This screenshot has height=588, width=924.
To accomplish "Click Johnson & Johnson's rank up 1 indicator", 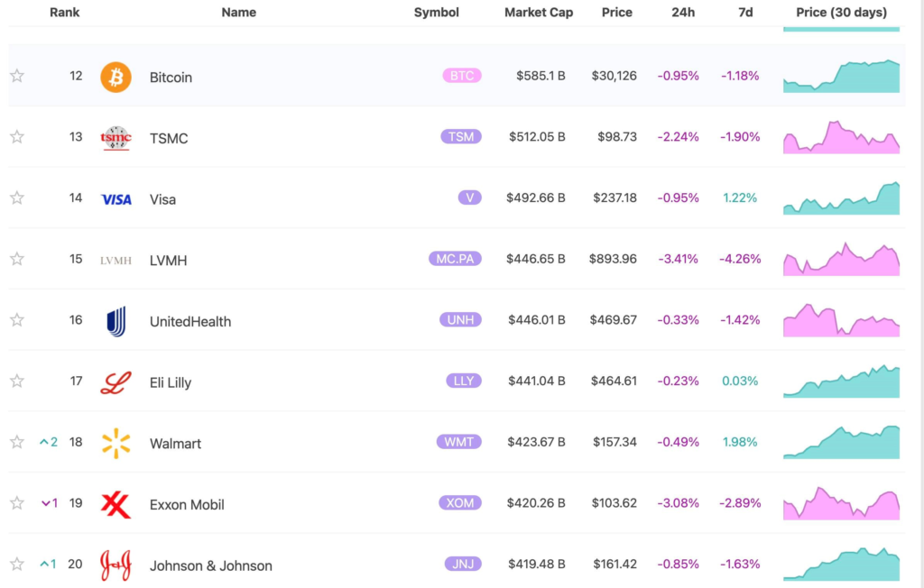I will [x=49, y=564].
